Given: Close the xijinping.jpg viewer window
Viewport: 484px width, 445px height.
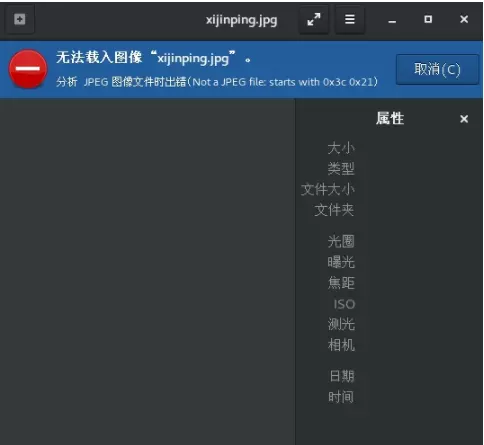Looking at the screenshot, I should coord(464,19).
